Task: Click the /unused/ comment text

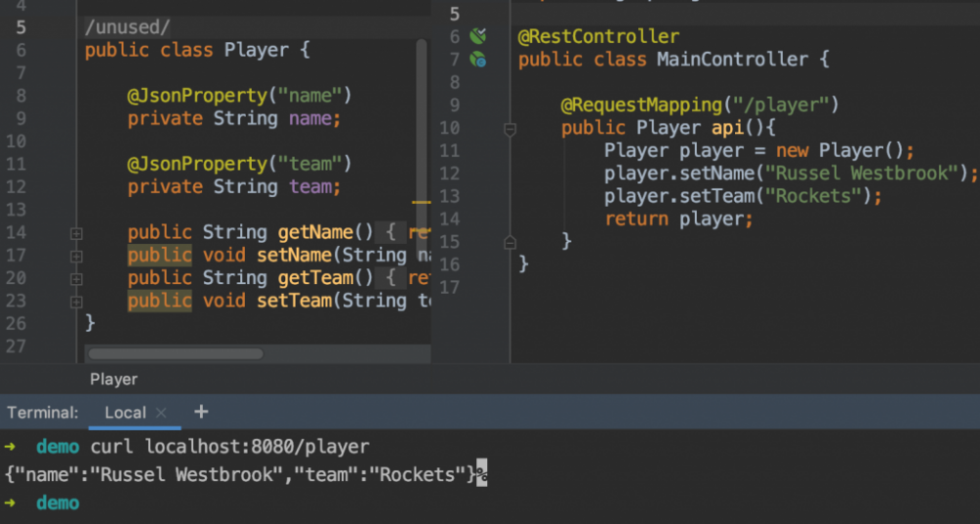Action: [x=126, y=26]
